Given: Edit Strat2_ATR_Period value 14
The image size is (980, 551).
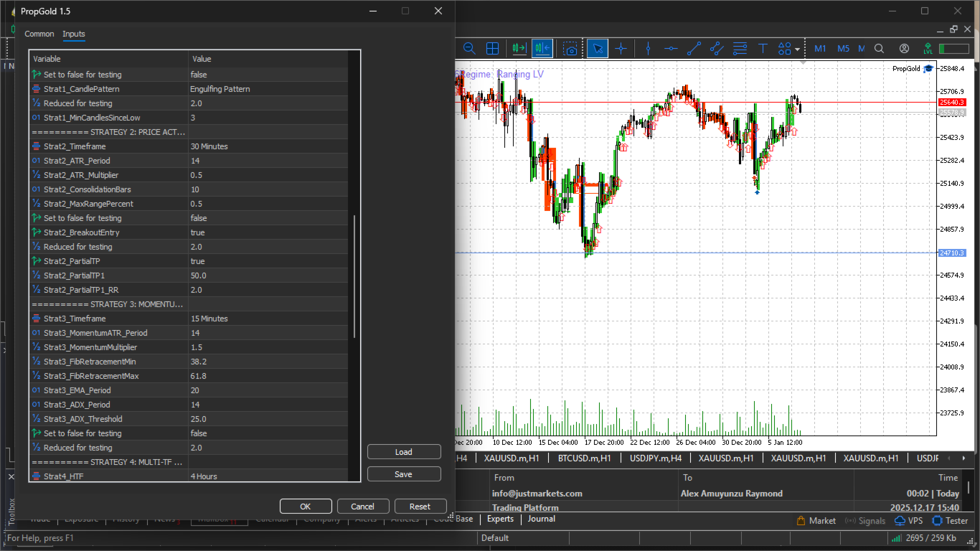Looking at the screenshot, I should point(268,161).
